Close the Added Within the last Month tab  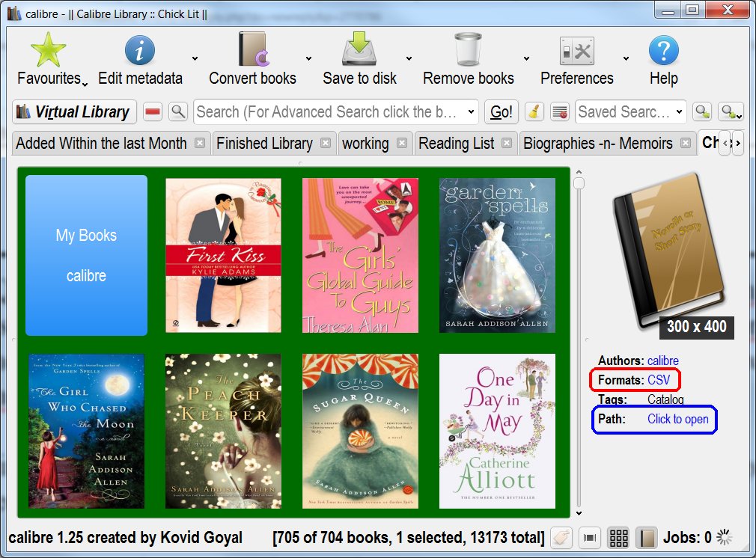click(x=200, y=143)
